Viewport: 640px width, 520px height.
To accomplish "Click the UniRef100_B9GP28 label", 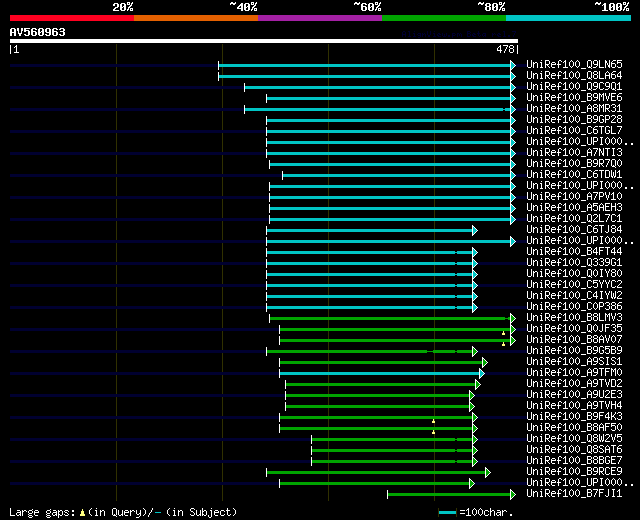I will (x=574, y=120).
